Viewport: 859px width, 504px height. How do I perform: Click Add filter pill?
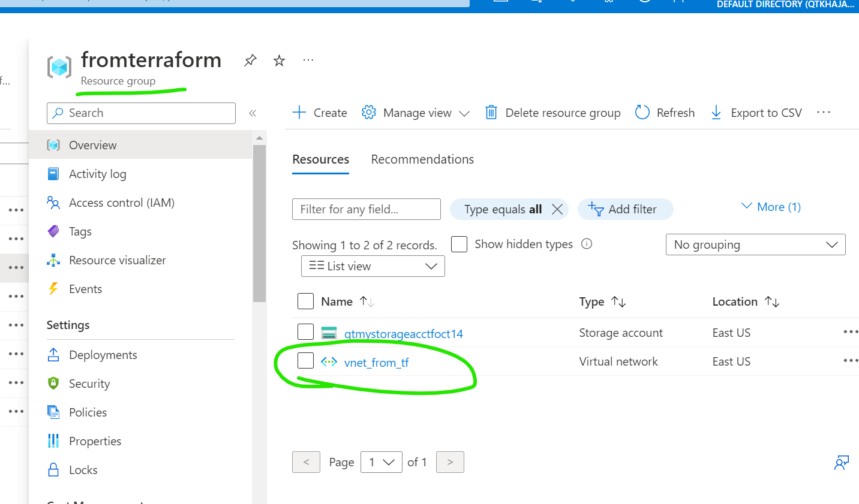coord(626,209)
